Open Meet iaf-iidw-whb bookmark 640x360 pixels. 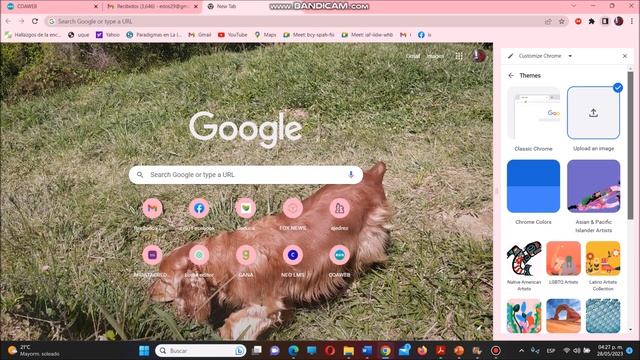[367, 35]
